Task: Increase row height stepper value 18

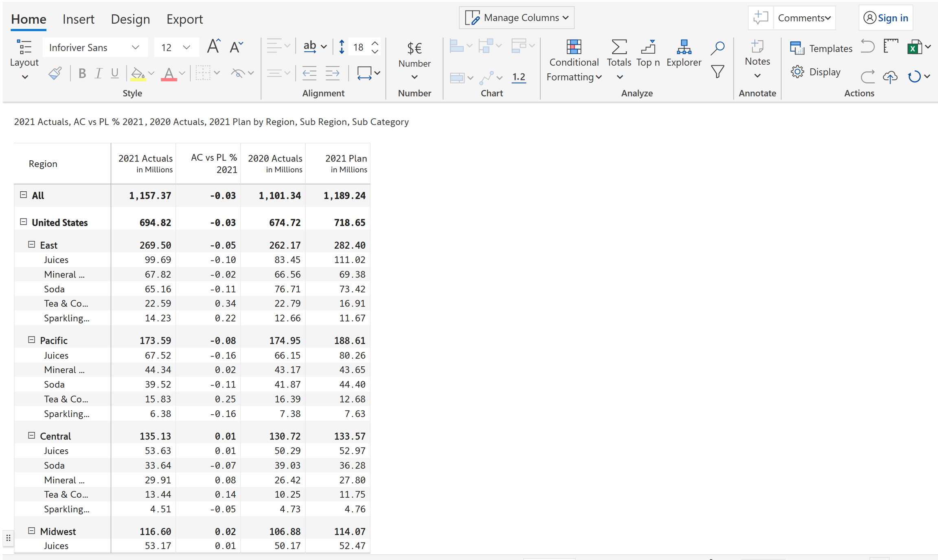Action: click(x=375, y=43)
